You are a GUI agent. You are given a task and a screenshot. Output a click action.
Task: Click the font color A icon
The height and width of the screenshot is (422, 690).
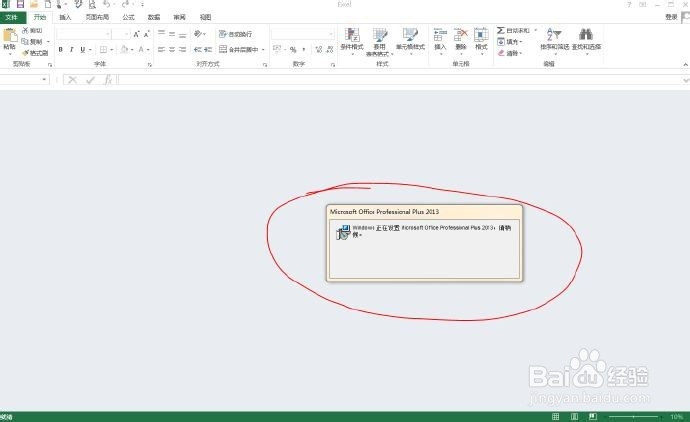click(x=141, y=49)
